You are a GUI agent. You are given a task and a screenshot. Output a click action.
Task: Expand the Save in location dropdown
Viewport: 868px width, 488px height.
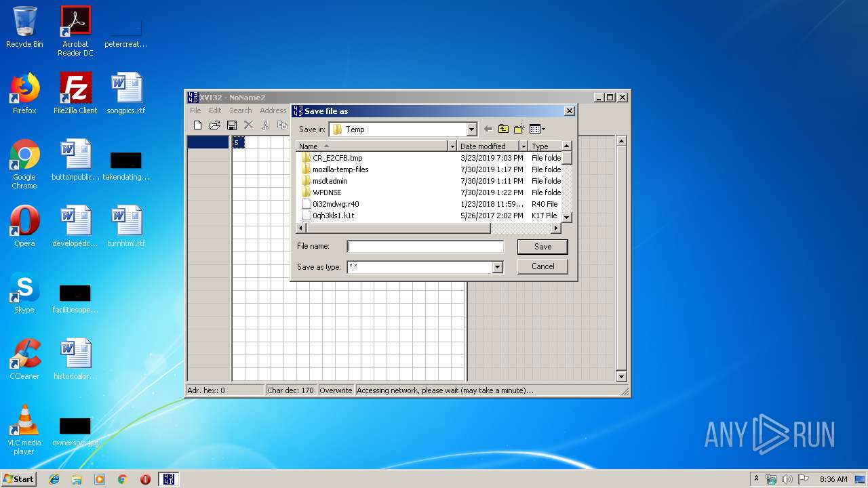(471, 129)
